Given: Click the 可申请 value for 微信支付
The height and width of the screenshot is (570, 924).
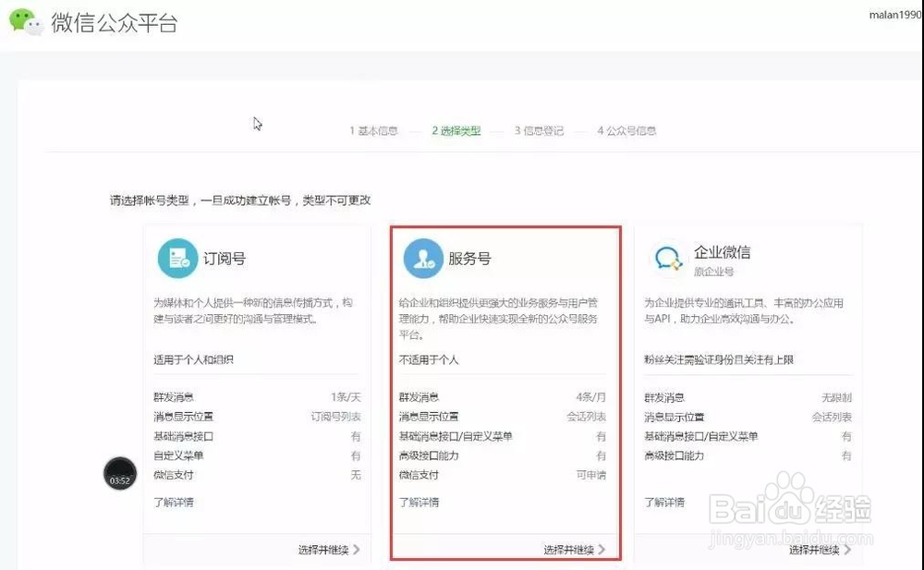Looking at the screenshot, I should [591, 475].
